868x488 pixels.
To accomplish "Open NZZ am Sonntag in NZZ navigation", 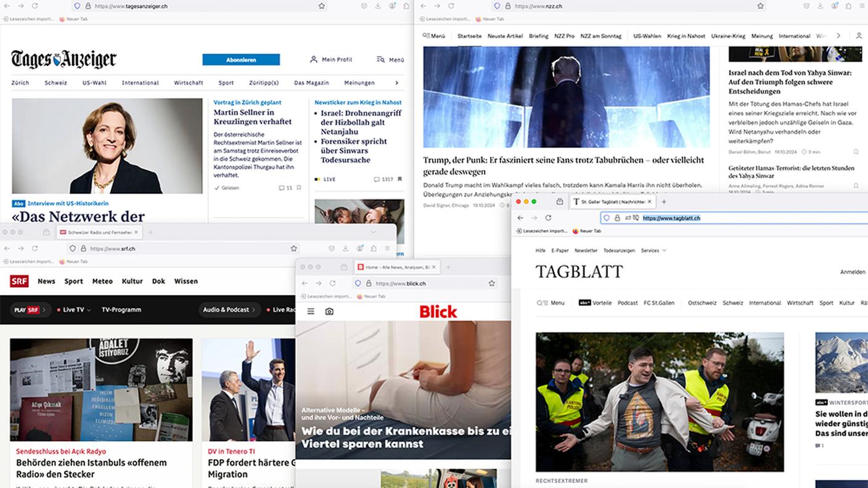I will (x=600, y=36).
